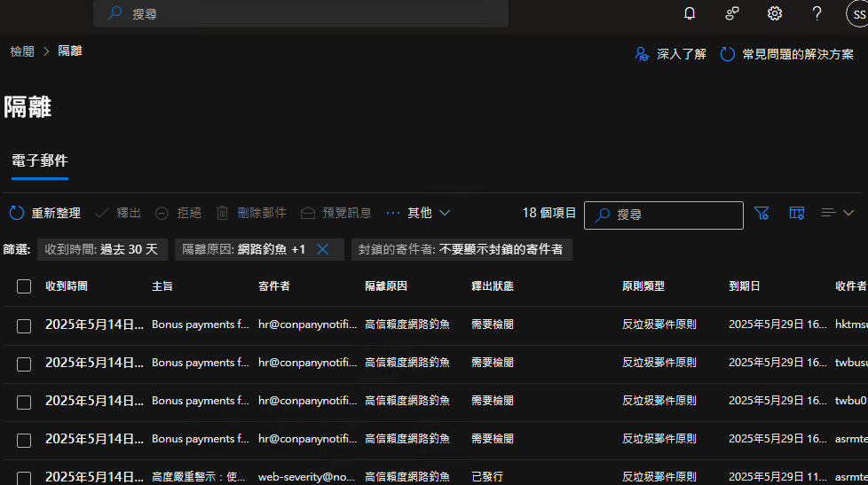Remove the 隔離原因 filter with X
This screenshot has height=485, width=868.
tap(323, 249)
